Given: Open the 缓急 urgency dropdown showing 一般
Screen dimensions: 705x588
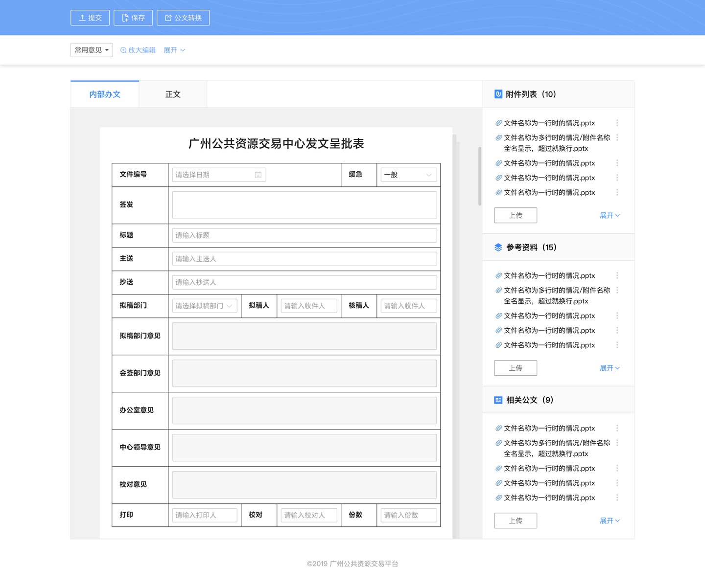Looking at the screenshot, I should pyautogui.click(x=408, y=175).
